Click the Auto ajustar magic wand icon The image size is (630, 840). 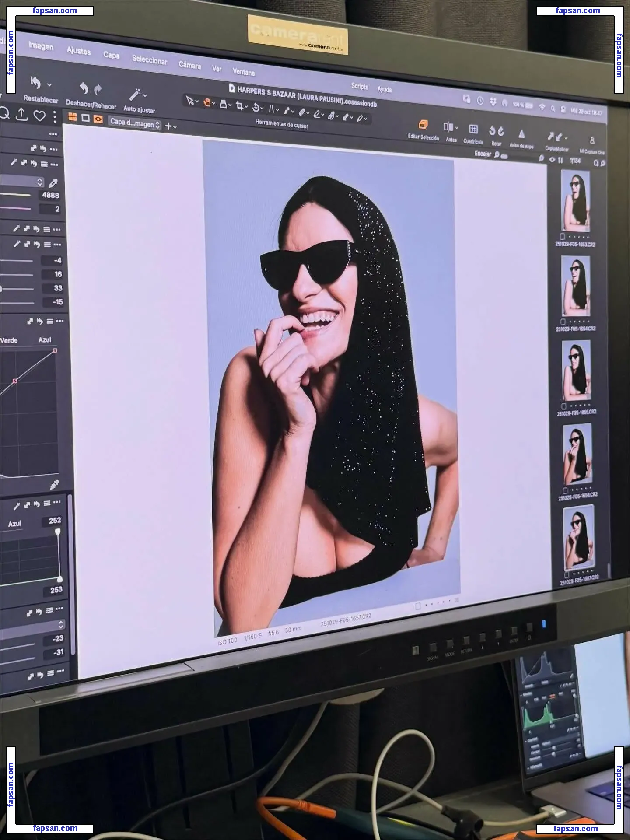click(x=136, y=94)
